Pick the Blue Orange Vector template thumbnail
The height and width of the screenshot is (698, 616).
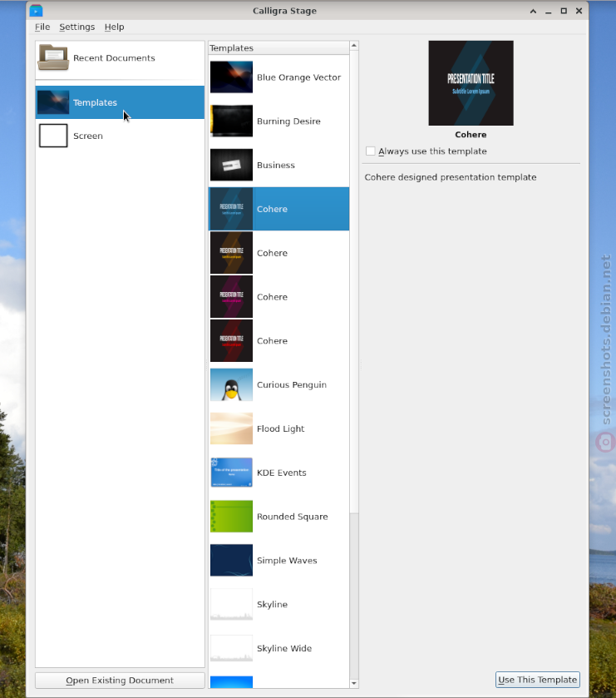231,77
